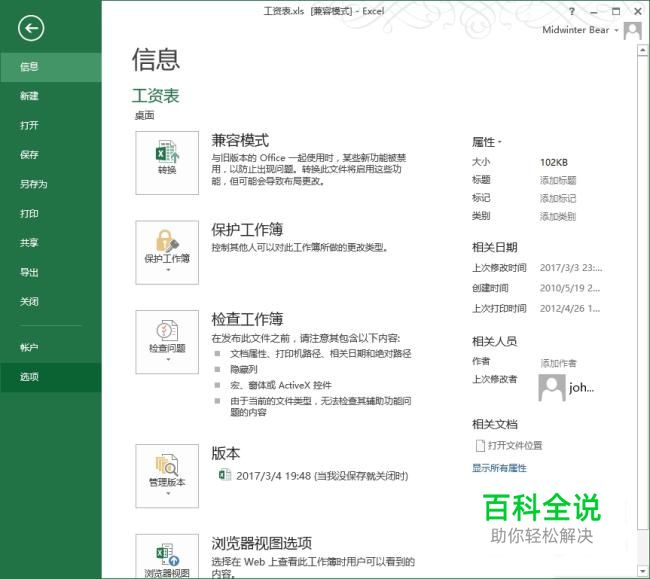Click the 102KB file size value
Viewport: 650px width, 579px height.
pyautogui.click(x=554, y=162)
